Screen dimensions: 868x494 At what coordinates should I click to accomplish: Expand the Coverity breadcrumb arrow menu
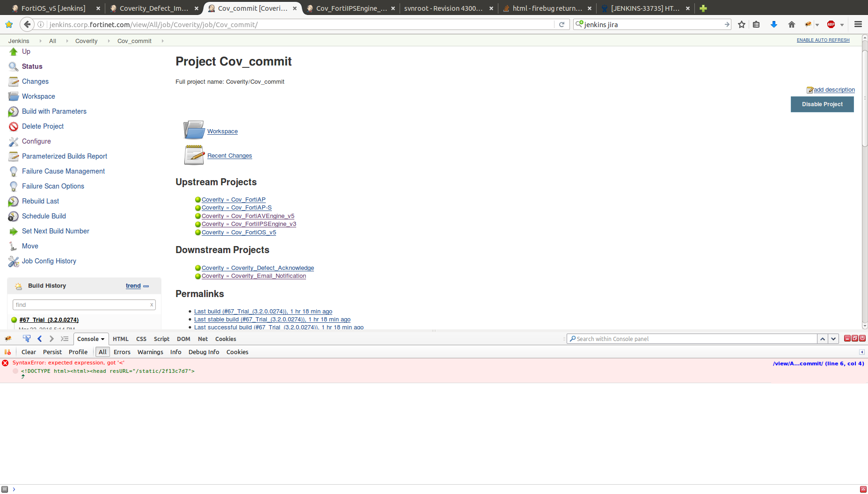[x=109, y=41]
